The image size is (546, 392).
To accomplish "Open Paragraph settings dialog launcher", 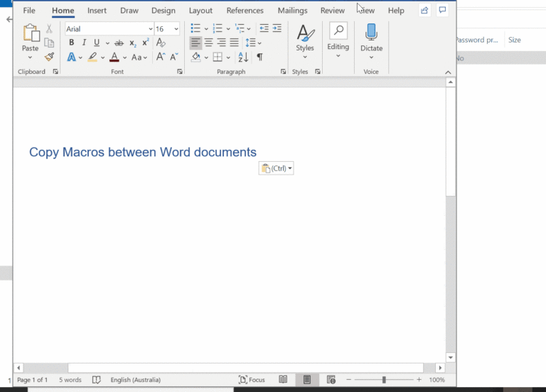I will [x=283, y=72].
